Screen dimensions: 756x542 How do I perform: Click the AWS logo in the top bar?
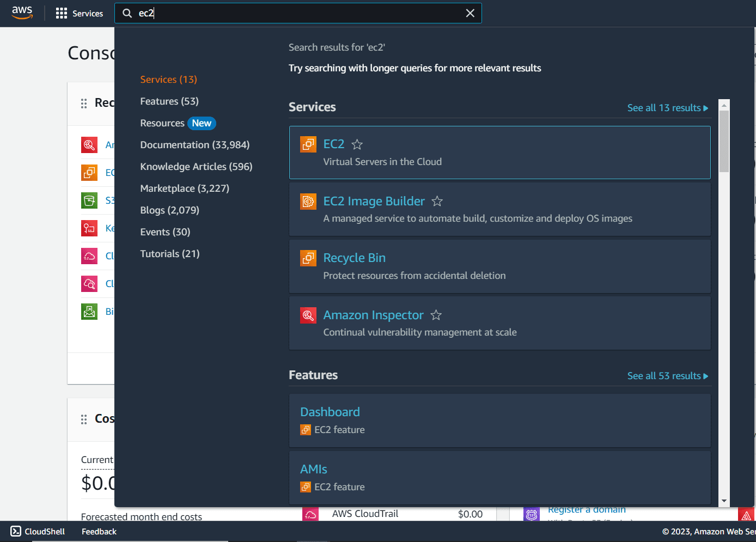[22, 13]
